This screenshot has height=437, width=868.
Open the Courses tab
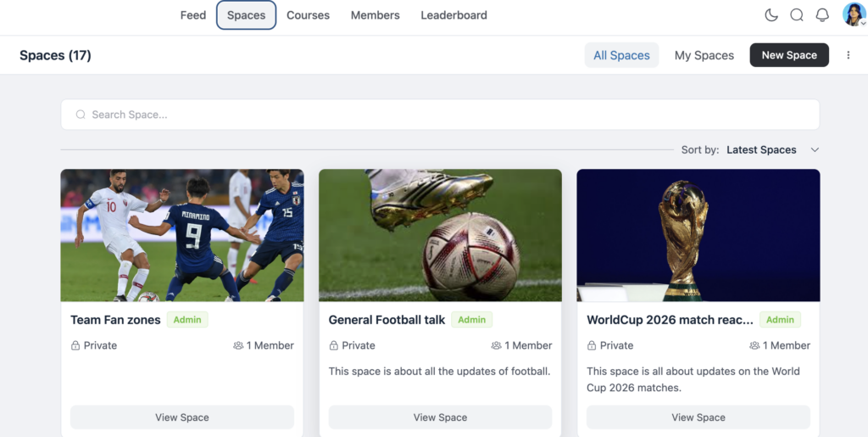pyautogui.click(x=308, y=15)
